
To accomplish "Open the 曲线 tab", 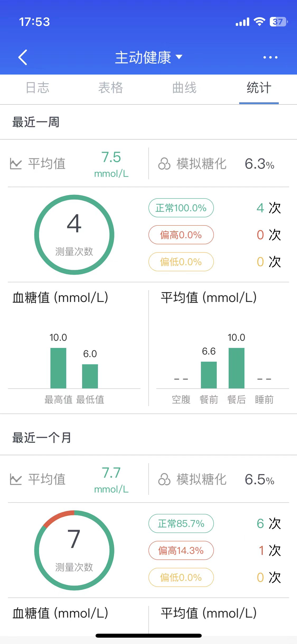I will [185, 88].
